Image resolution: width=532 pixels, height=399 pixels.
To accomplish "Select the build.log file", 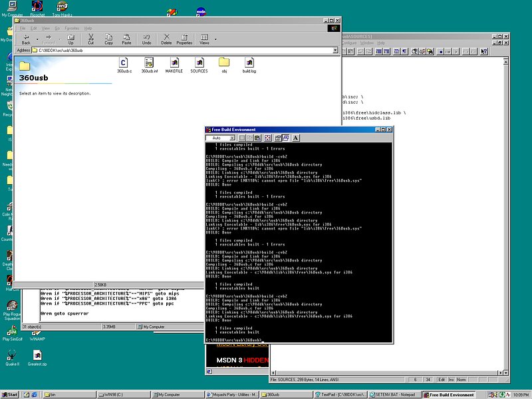I will point(249,64).
